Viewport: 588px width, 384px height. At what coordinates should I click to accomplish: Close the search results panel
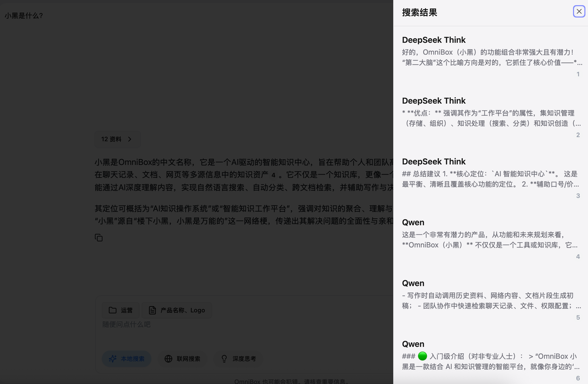pyautogui.click(x=579, y=11)
